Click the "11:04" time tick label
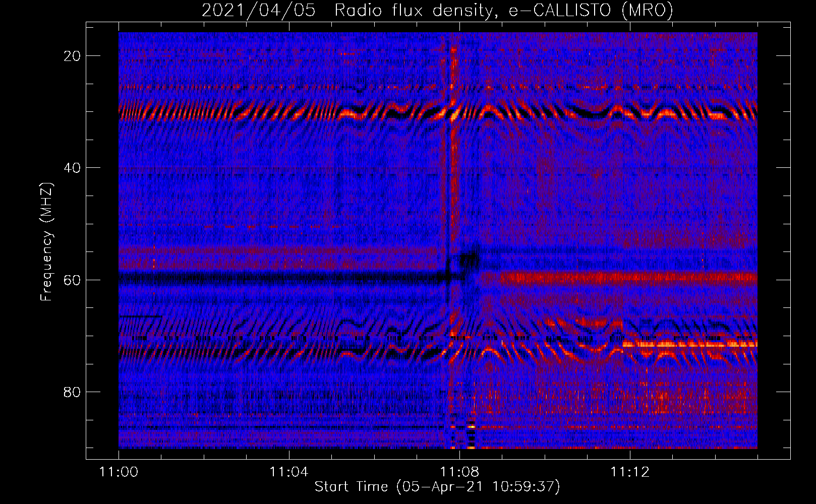 pyautogui.click(x=288, y=472)
